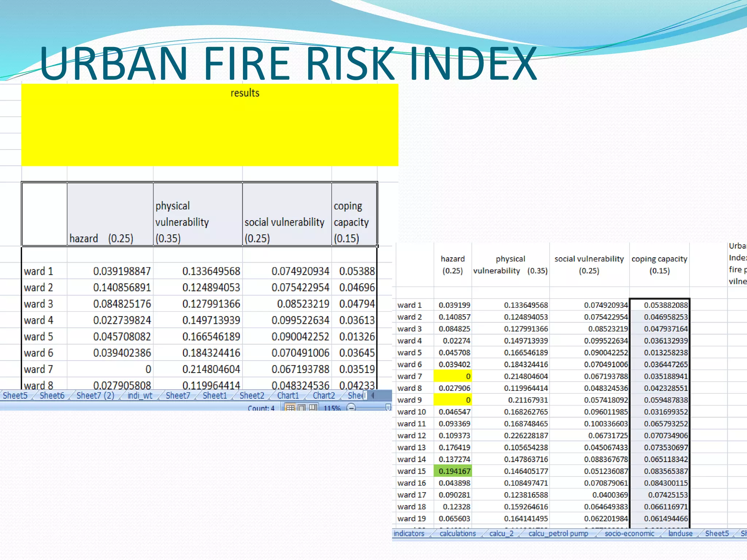Open the Sheet5 tab in left workbook
Viewport: 747px width, 560px height.
[x=15, y=396]
